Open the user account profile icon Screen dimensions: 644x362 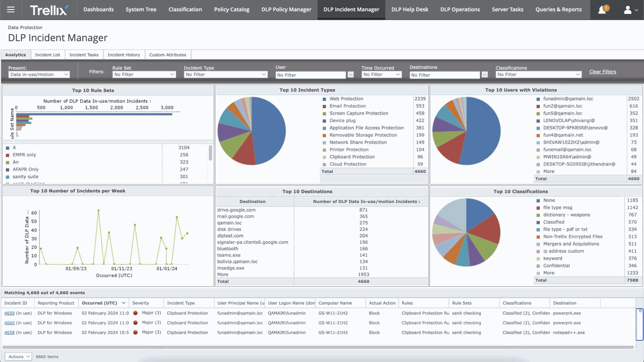pyautogui.click(x=628, y=10)
